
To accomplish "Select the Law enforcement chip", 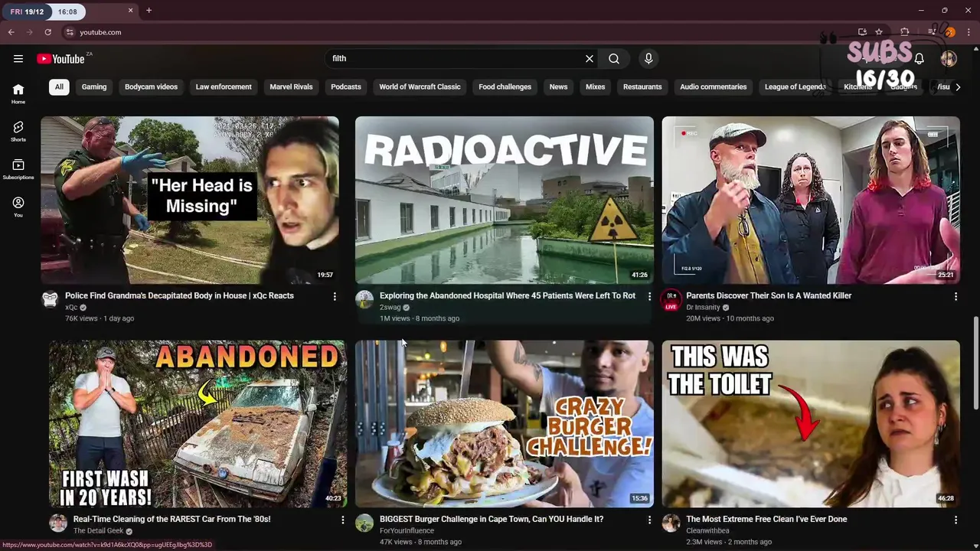I will (224, 87).
